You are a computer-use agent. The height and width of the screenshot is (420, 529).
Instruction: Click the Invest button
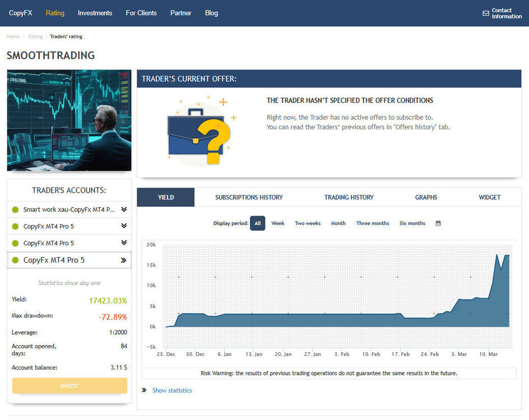69,386
